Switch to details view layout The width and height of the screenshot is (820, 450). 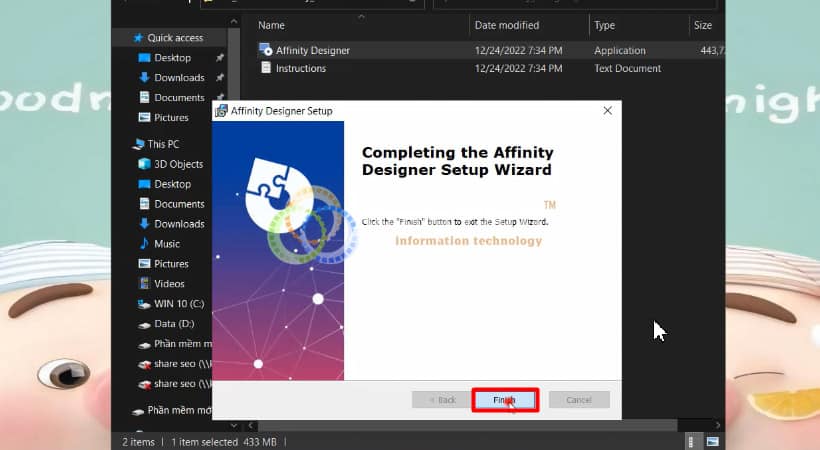692,441
